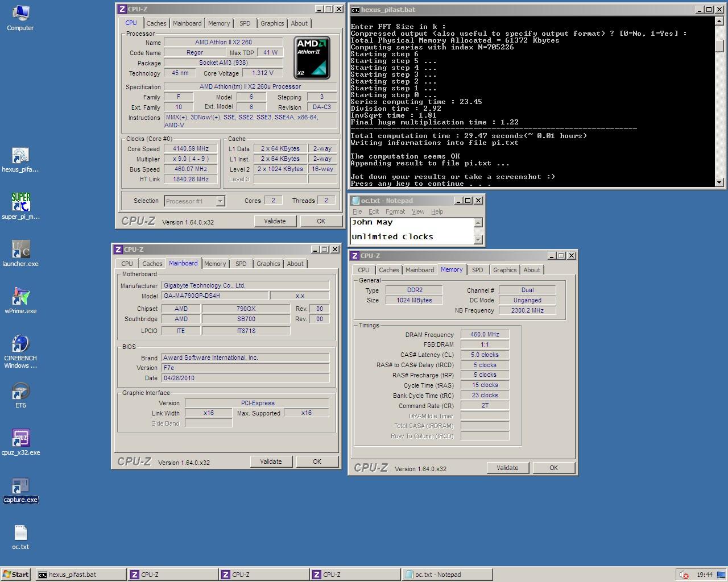This screenshot has height=582, width=728.
Task: Click the Model field GA-MA790GP-DS4H
Action: coord(215,296)
